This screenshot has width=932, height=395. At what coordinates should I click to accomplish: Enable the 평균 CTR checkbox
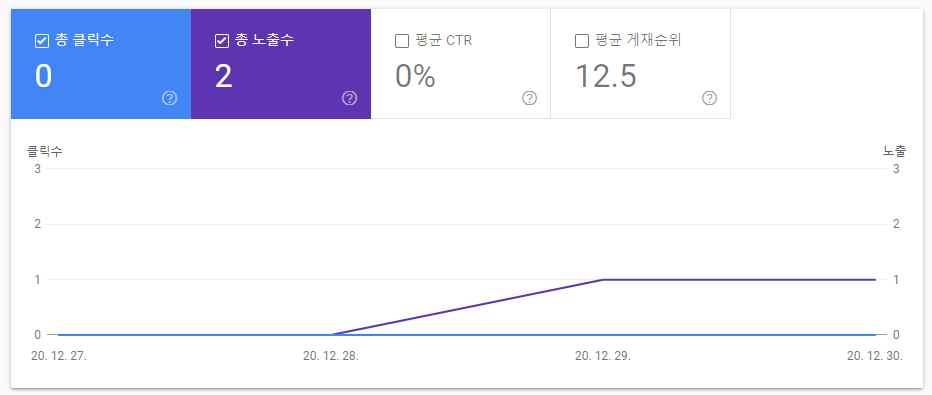pyautogui.click(x=402, y=41)
